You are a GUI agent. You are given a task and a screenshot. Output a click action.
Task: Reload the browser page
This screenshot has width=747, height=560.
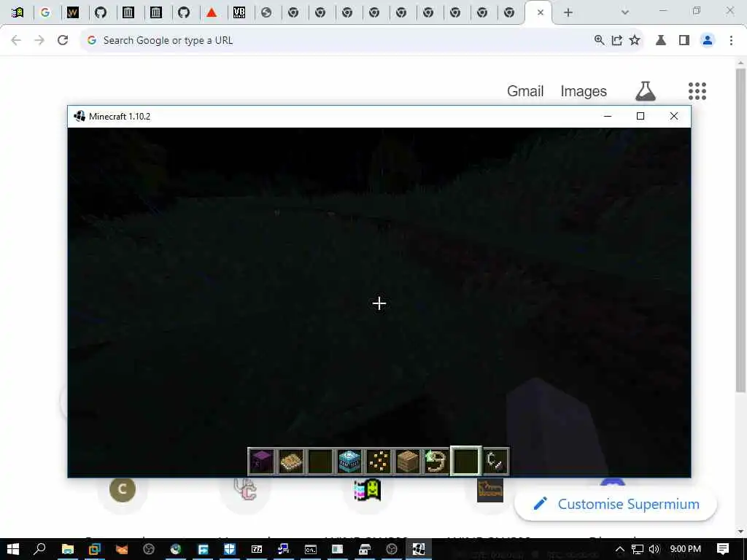[x=63, y=41]
